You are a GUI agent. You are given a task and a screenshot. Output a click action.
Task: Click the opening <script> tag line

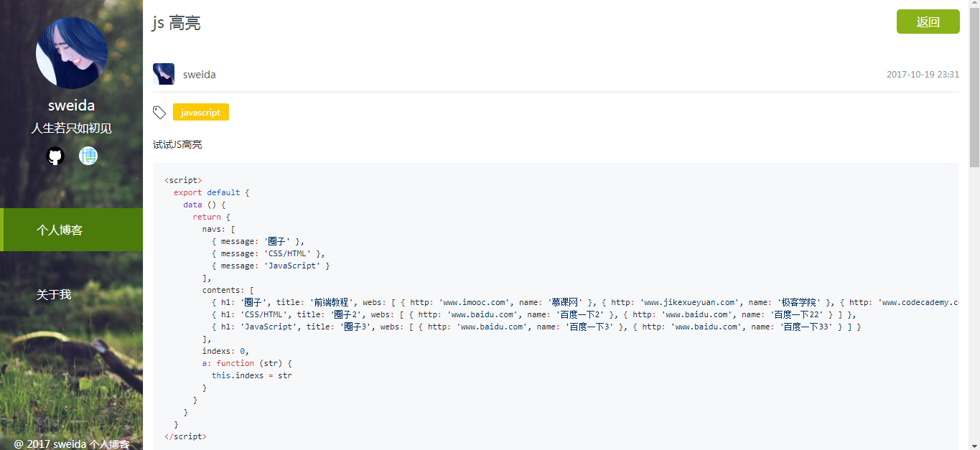click(x=183, y=180)
